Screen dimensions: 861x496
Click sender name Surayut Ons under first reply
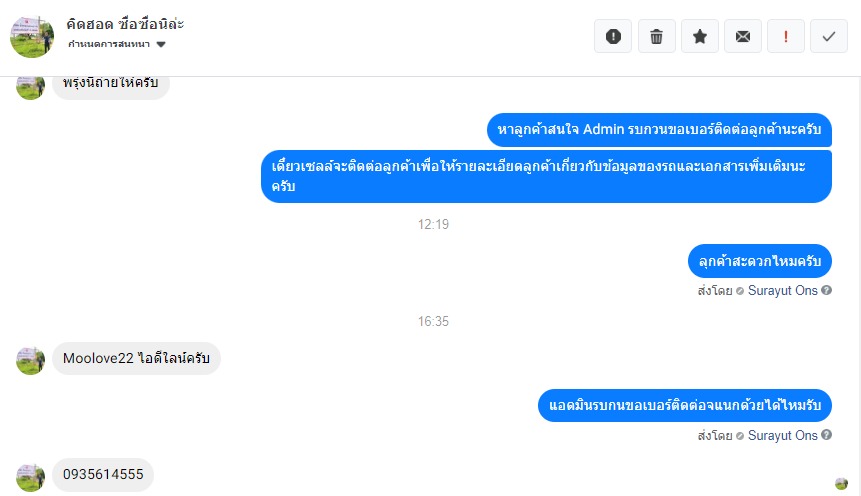click(782, 291)
